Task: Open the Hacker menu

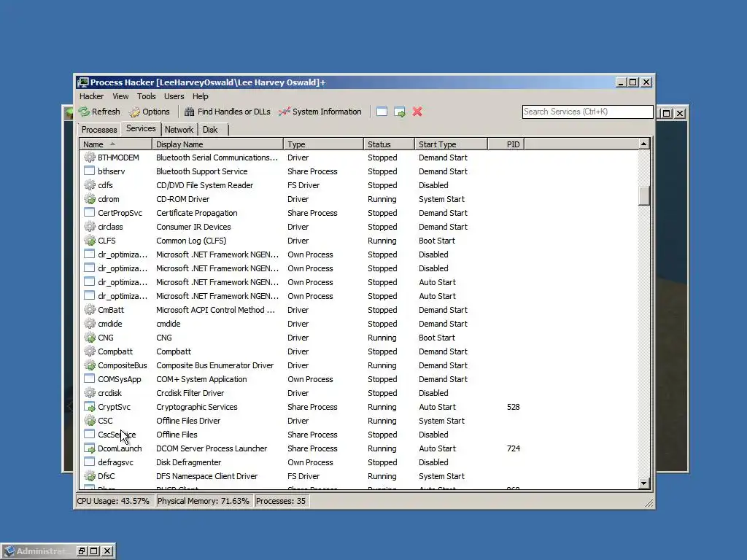Action: [x=91, y=96]
